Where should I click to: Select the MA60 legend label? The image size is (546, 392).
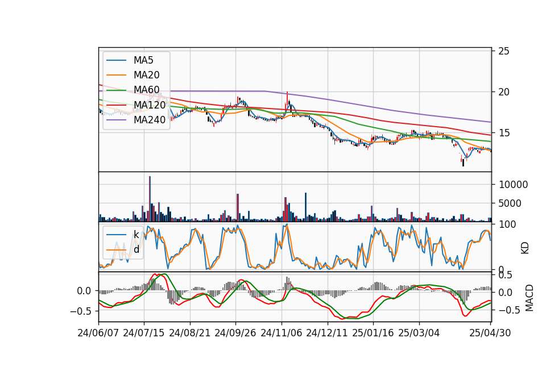[146, 90]
